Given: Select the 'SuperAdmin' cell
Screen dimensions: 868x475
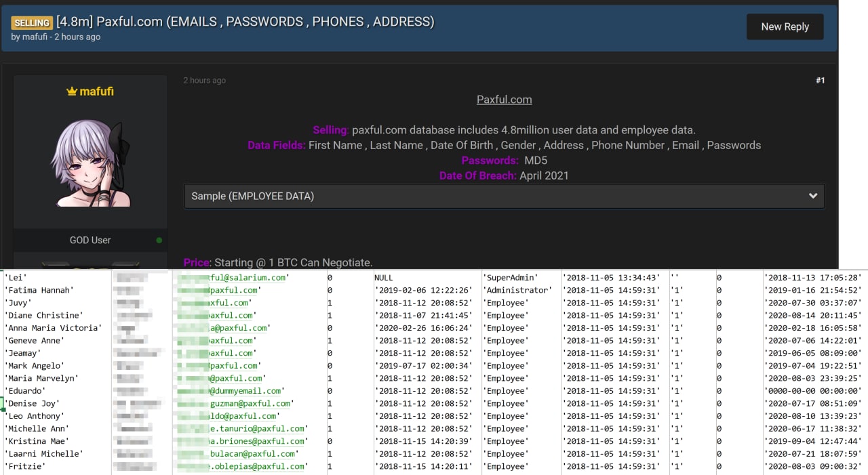Looking at the screenshot, I should pyautogui.click(x=511, y=278).
